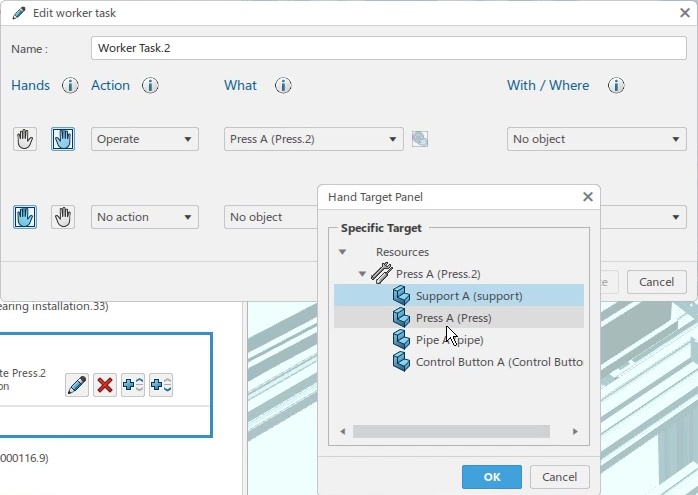Open the first row With/Where No object dropdown

click(x=597, y=139)
